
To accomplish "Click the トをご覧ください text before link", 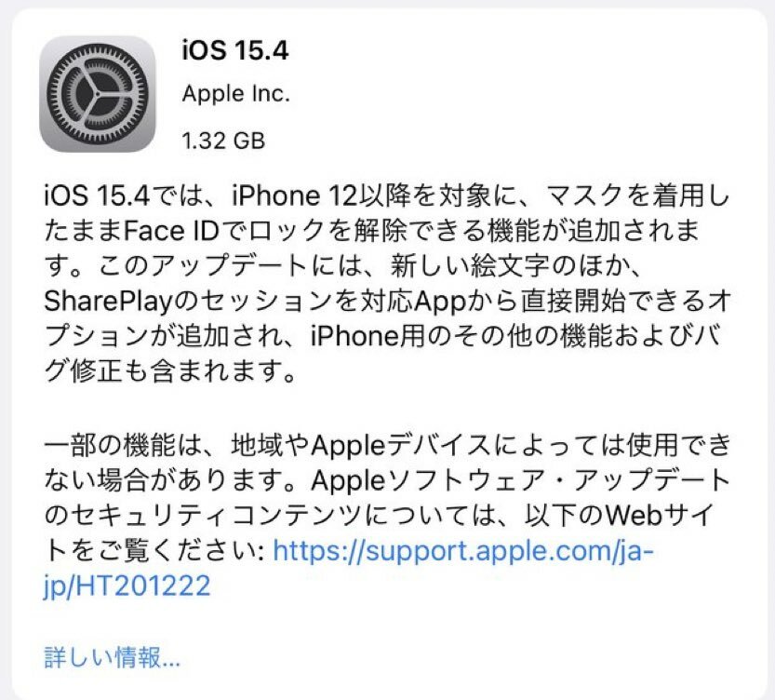I will coord(154,551).
